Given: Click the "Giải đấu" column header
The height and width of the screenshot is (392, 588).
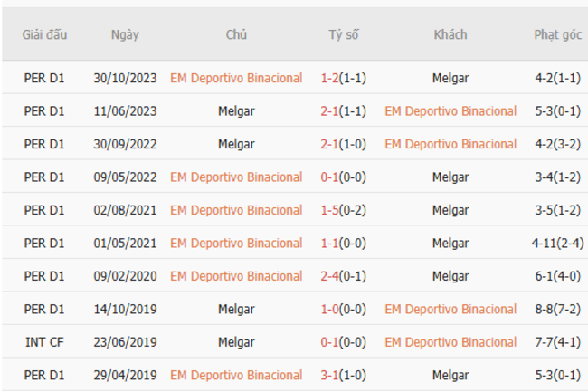Looking at the screenshot, I should click(x=44, y=35).
